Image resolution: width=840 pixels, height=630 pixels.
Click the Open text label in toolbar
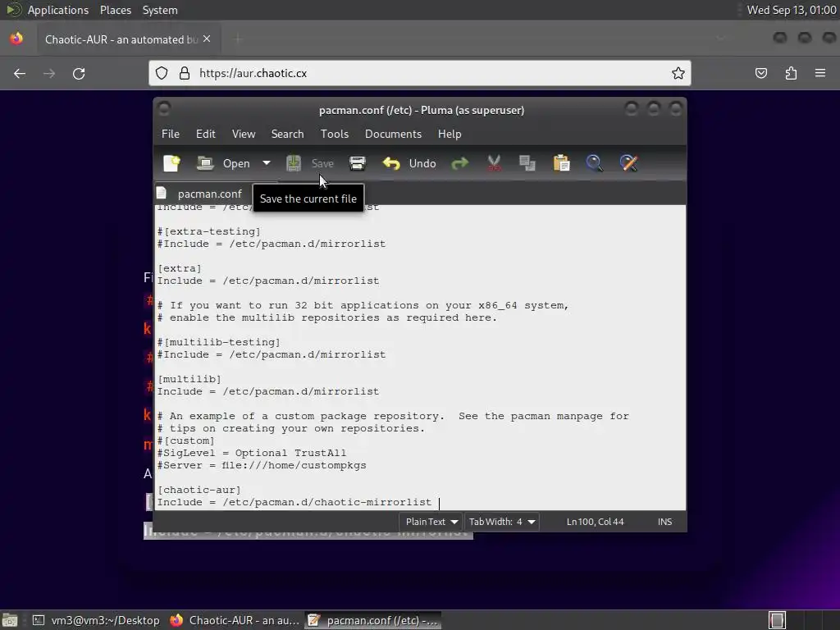tap(236, 163)
